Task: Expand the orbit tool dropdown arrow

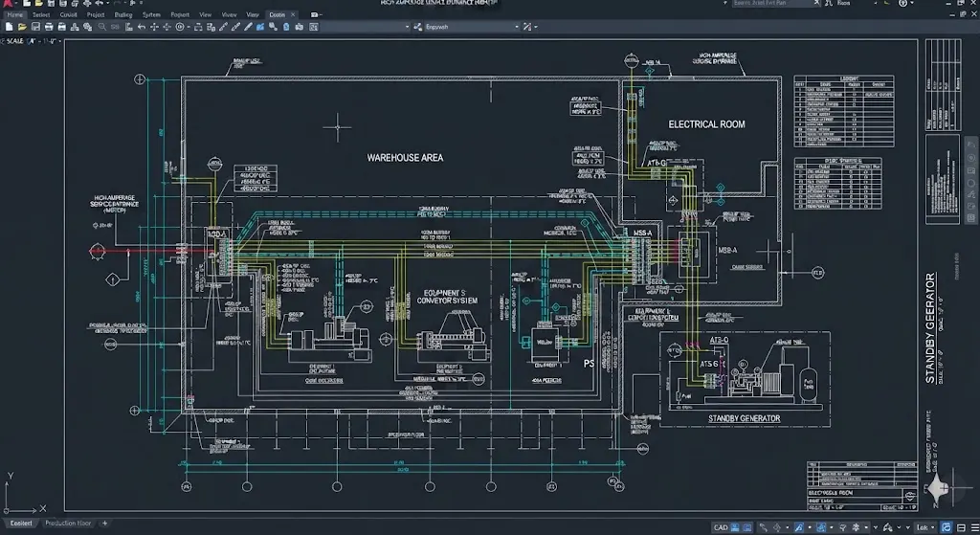Action: (189, 27)
